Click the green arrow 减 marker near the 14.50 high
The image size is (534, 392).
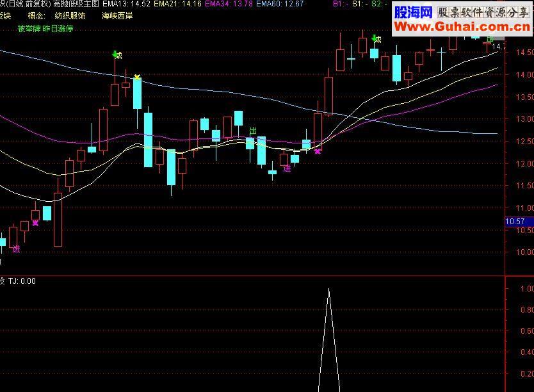point(376,39)
